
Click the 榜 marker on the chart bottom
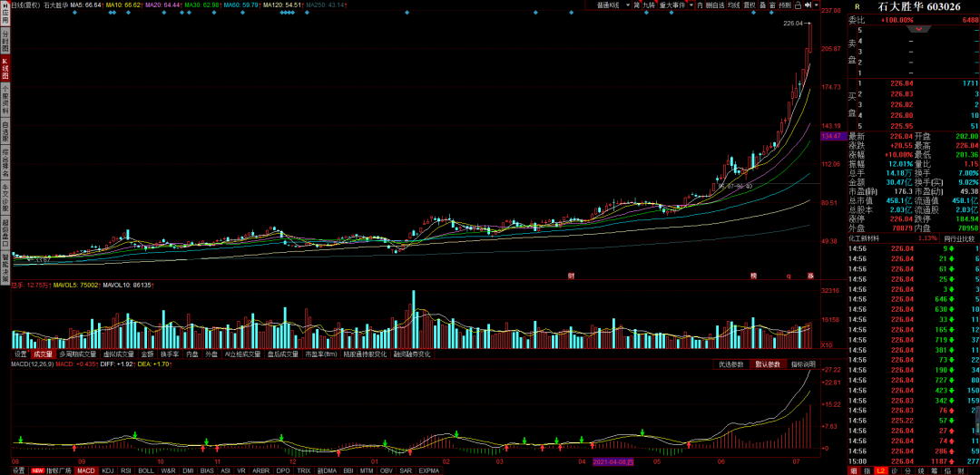click(754, 276)
